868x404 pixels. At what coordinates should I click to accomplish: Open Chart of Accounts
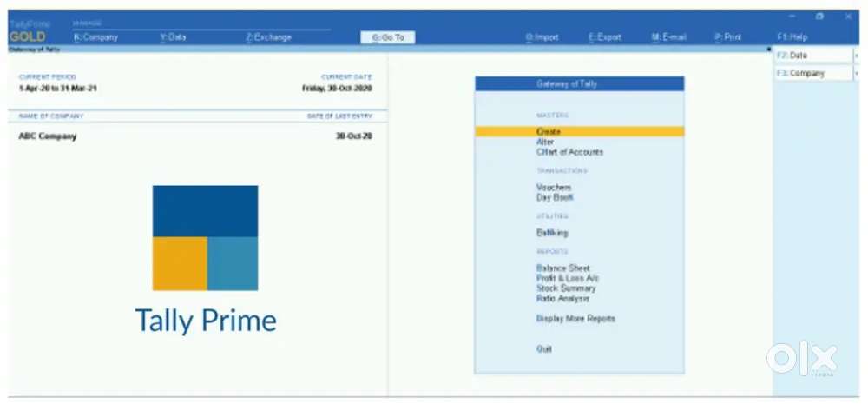tap(569, 152)
